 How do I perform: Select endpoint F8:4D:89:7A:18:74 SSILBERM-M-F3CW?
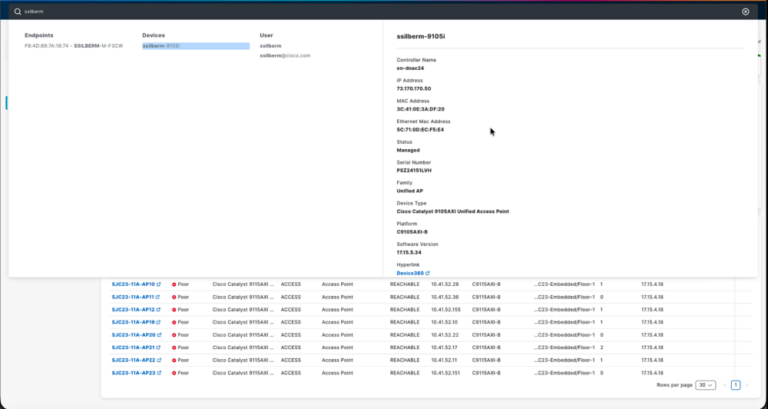[73, 46]
